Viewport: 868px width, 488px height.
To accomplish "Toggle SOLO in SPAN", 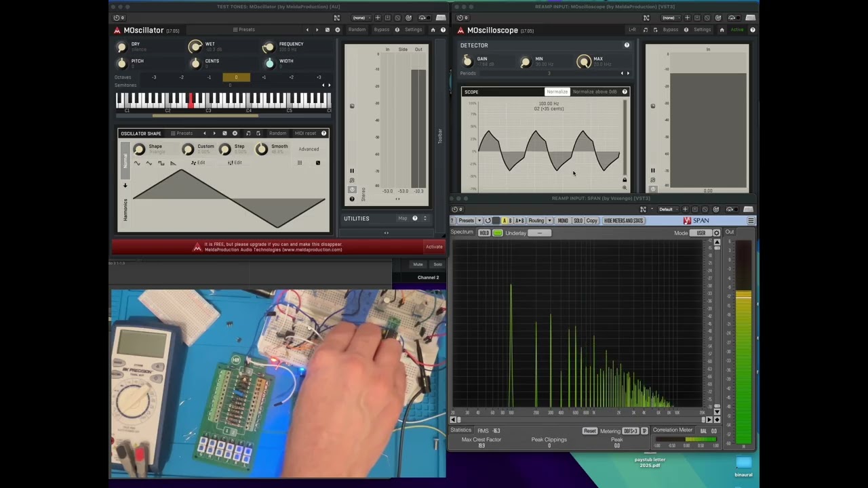I will [578, 220].
